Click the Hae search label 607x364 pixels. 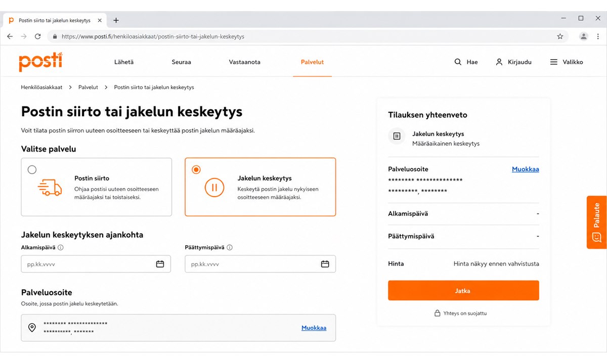click(472, 62)
